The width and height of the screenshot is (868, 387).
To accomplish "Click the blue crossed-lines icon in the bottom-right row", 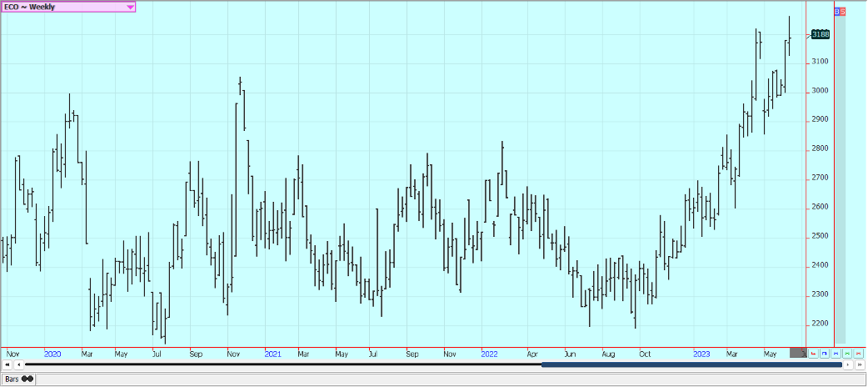I will [x=836, y=353].
